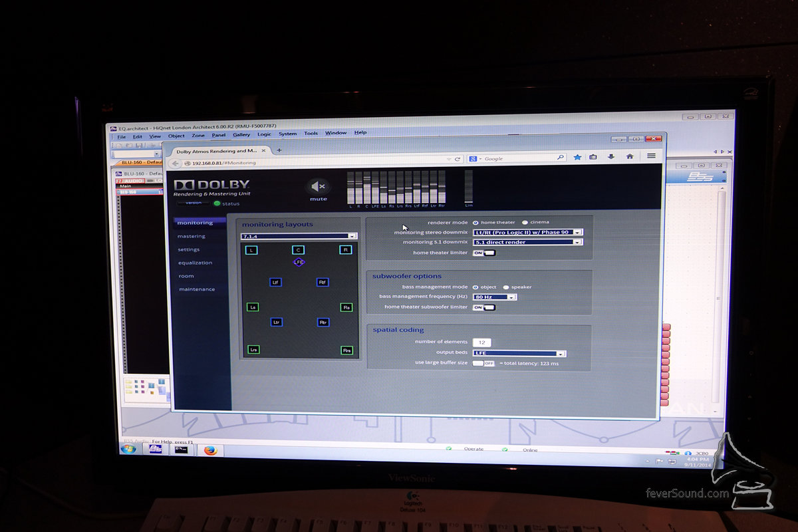The width and height of the screenshot is (798, 532).
Task: Go back using Firefox back arrow
Action: (176, 163)
